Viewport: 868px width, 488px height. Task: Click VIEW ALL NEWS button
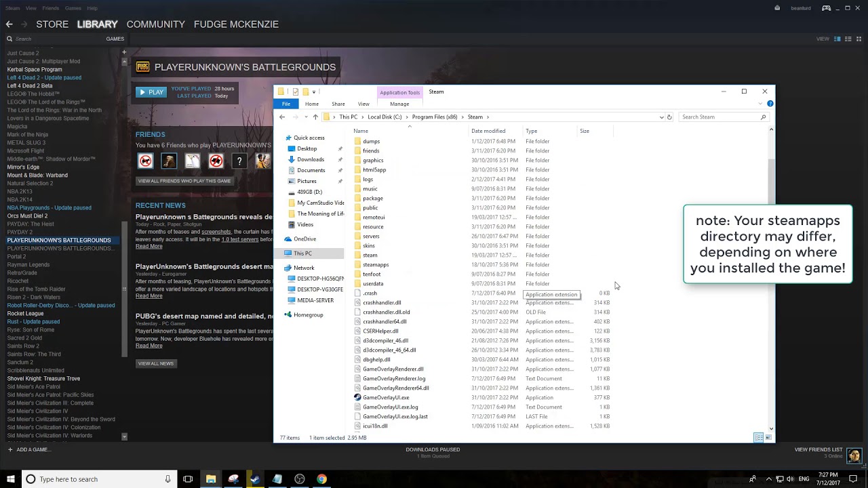(x=156, y=363)
